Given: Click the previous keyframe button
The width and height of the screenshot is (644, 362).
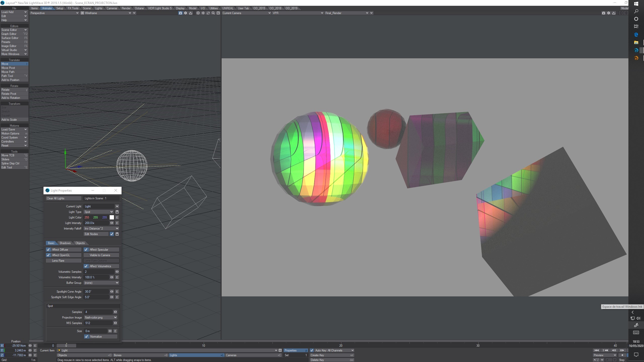Looking at the screenshot, I should tap(605, 350).
